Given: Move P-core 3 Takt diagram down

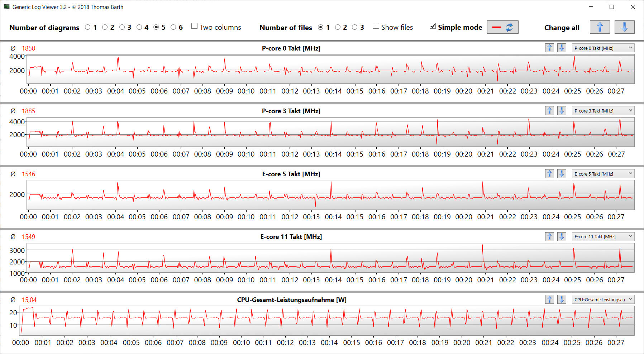Looking at the screenshot, I should tap(562, 111).
